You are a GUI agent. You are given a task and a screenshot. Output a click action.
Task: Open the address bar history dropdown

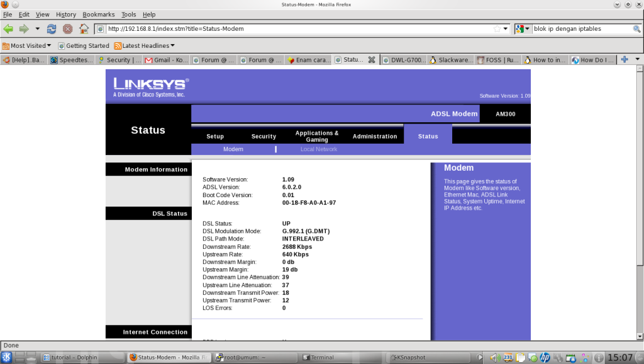pyautogui.click(x=506, y=29)
